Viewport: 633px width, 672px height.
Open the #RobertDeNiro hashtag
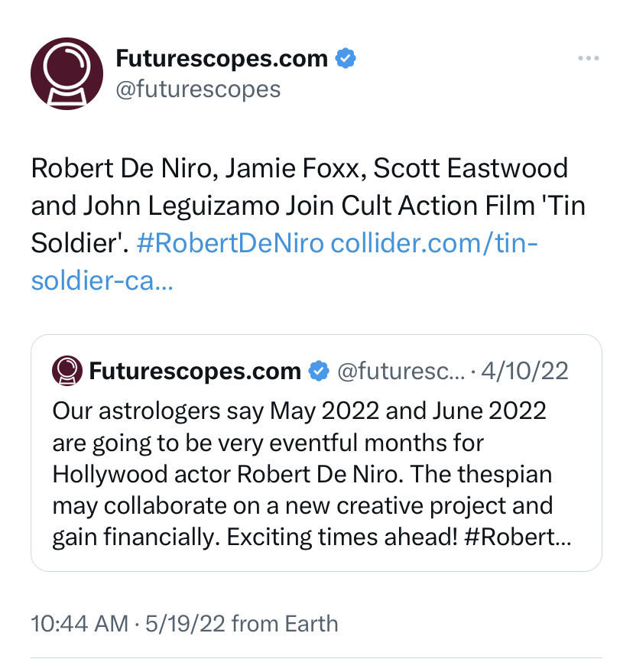(x=230, y=243)
